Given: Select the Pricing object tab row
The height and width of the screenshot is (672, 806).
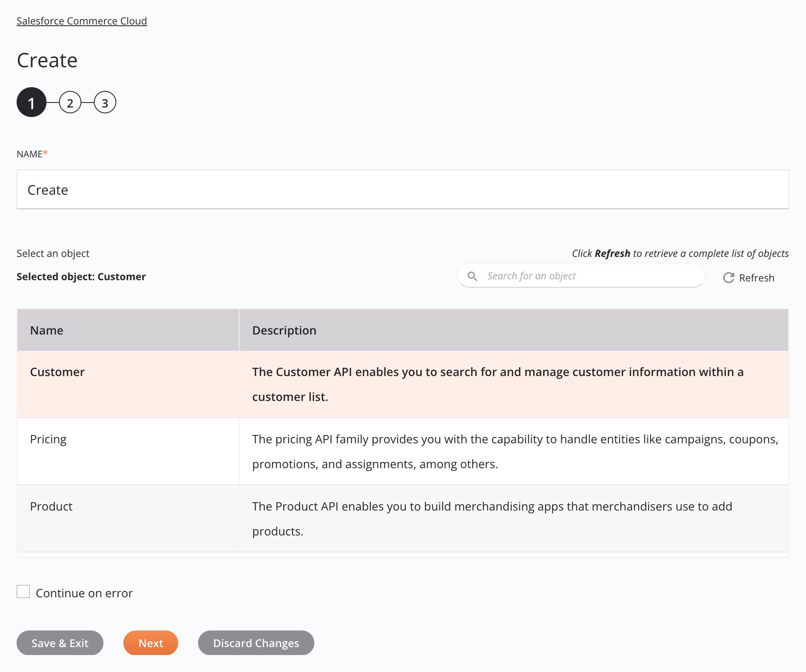Looking at the screenshot, I should click(402, 451).
